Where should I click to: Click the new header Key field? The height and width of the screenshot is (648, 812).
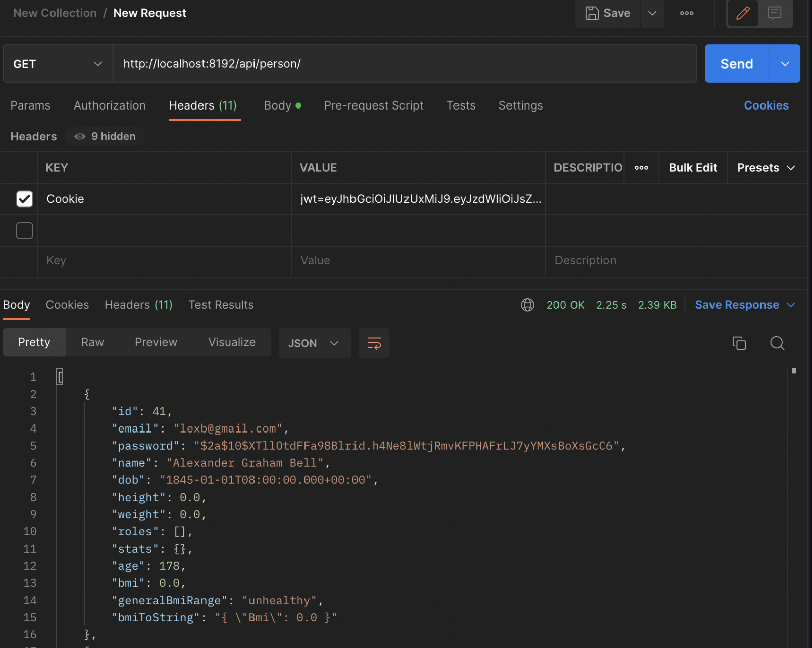165,260
